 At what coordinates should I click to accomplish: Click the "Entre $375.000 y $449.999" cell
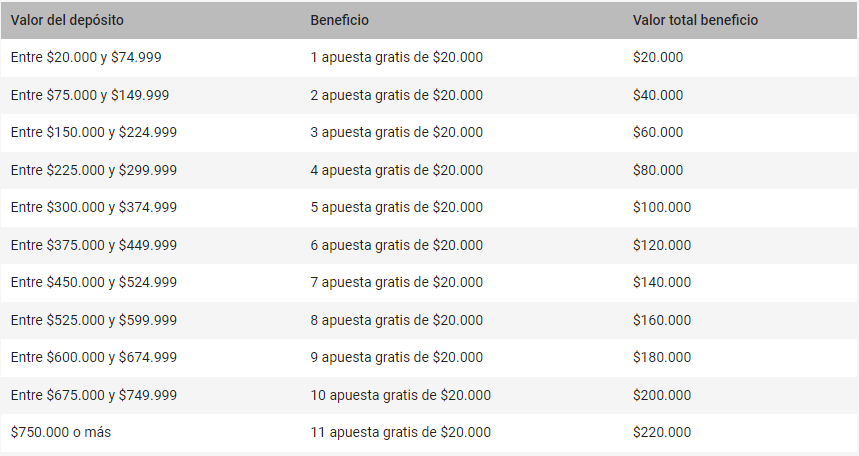(94, 245)
